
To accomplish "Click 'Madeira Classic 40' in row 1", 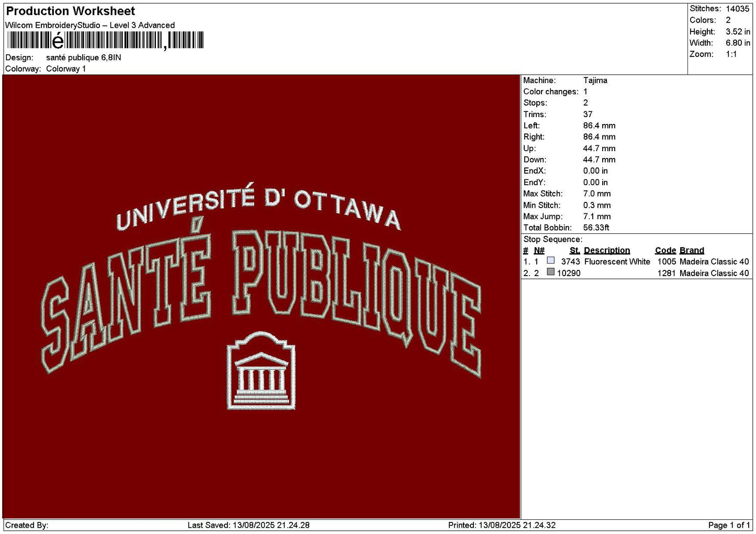I will [714, 262].
